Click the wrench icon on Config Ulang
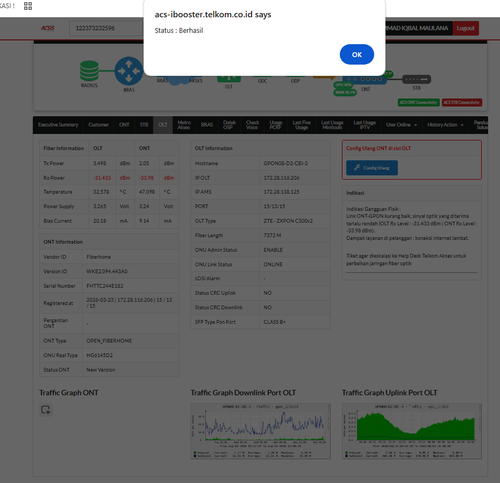This screenshot has width=500, height=483. pos(357,167)
